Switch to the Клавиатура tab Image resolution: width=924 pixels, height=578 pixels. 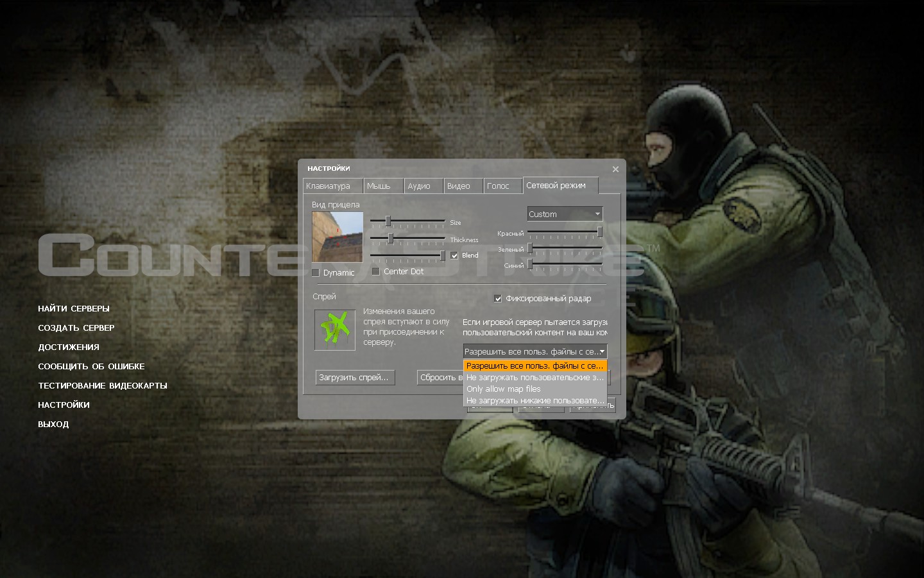tap(333, 186)
